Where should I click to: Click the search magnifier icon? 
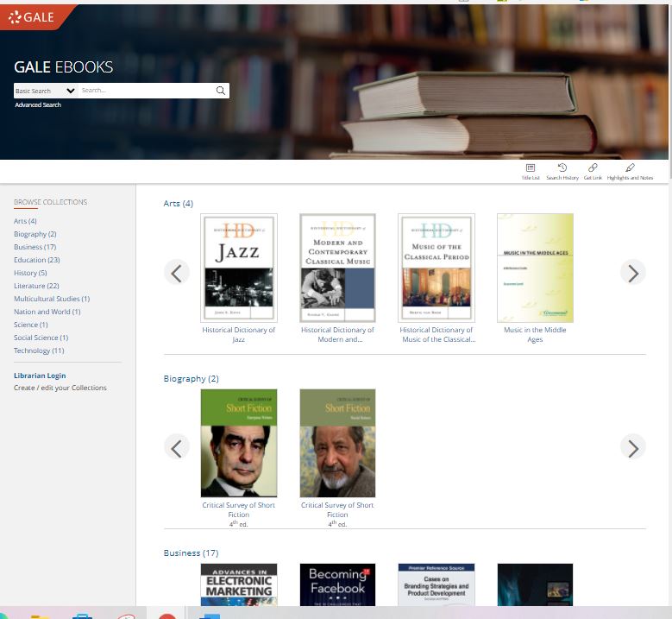[220, 91]
